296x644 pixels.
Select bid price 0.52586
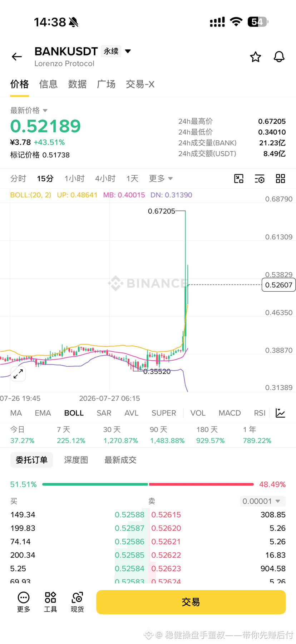(x=129, y=542)
